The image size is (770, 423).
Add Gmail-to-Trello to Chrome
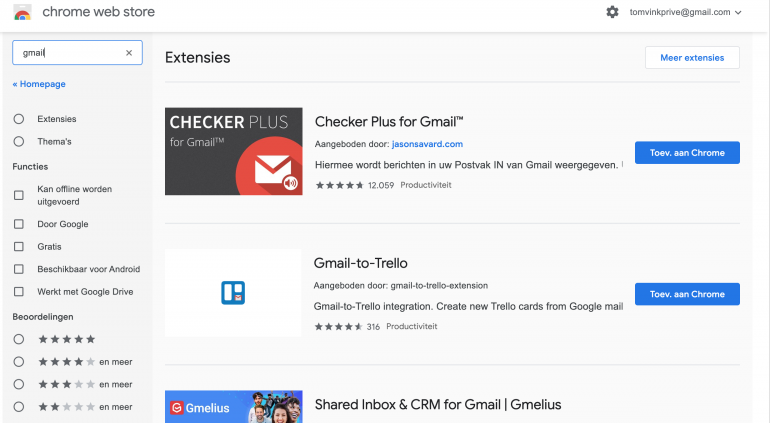[x=687, y=294]
